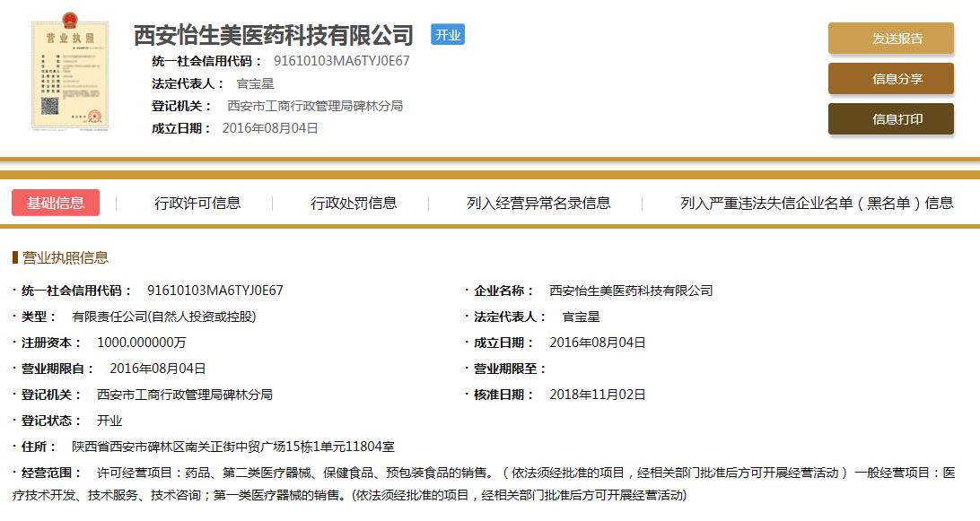Click the credit code value in license info
980x521 pixels.
215,291
